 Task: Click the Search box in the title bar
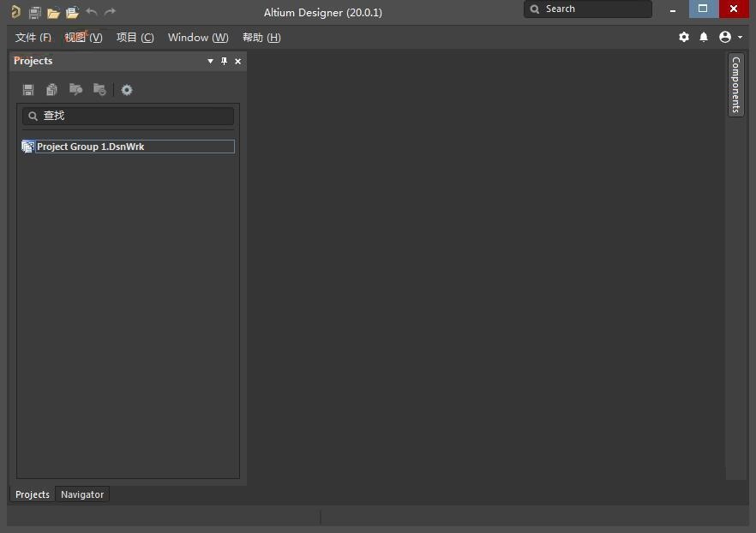pyautogui.click(x=588, y=9)
